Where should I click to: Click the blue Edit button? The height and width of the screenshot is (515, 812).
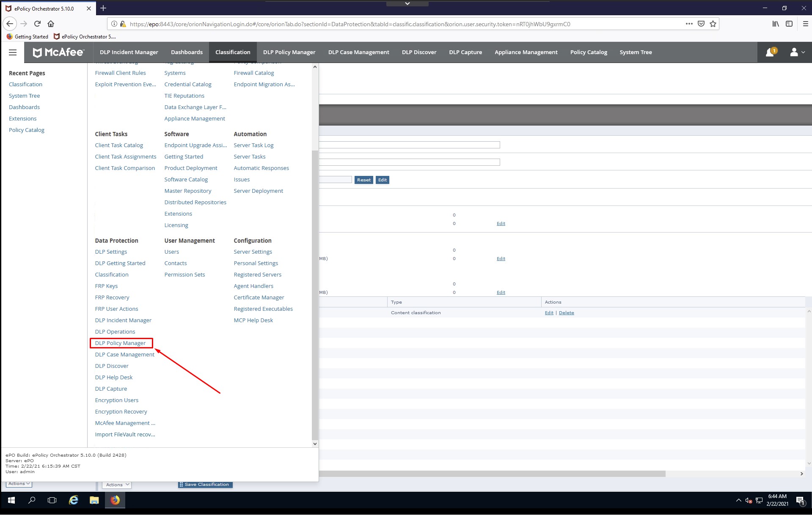click(383, 180)
